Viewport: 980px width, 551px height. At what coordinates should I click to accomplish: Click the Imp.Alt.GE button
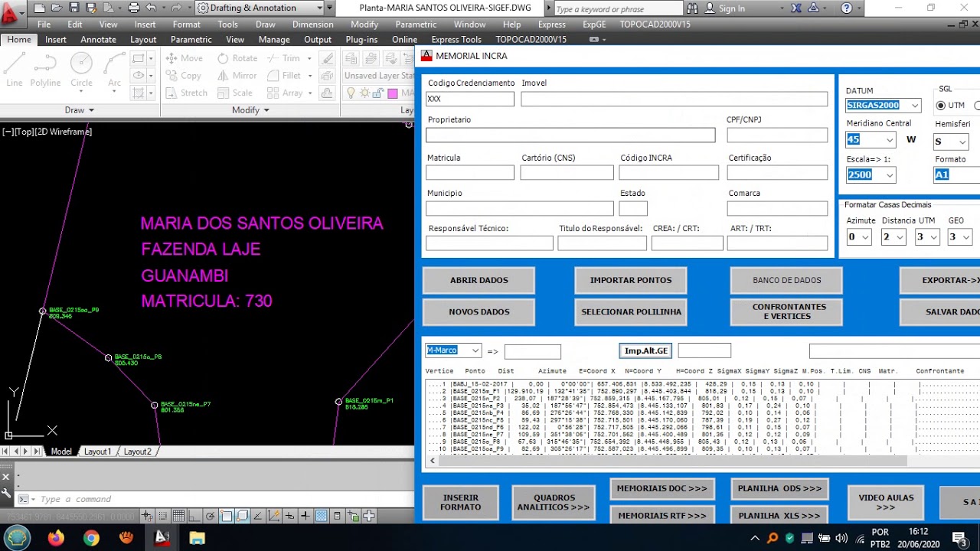[646, 350]
